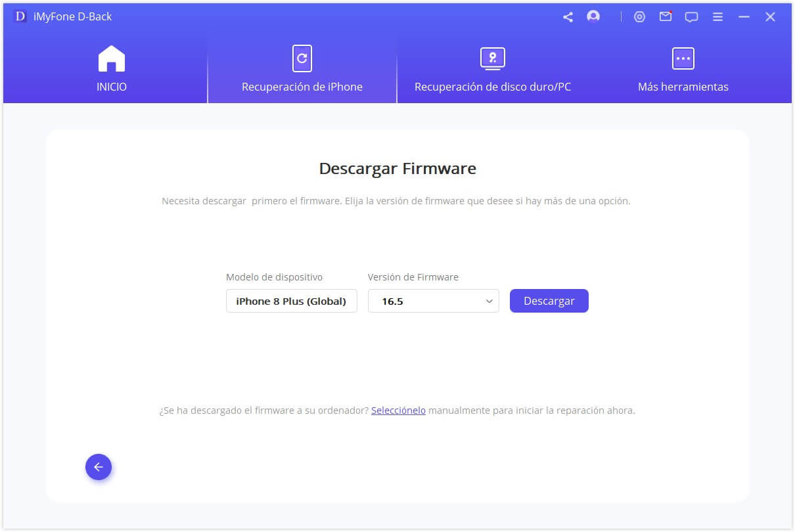
Task: Check new messages via the mail icon
Action: pyautogui.click(x=666, y=16)
